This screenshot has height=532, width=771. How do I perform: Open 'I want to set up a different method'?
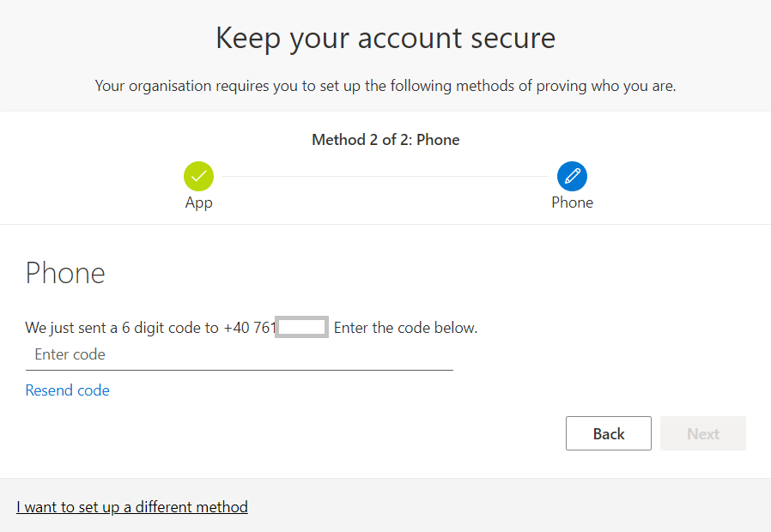[x=131, y=507]
